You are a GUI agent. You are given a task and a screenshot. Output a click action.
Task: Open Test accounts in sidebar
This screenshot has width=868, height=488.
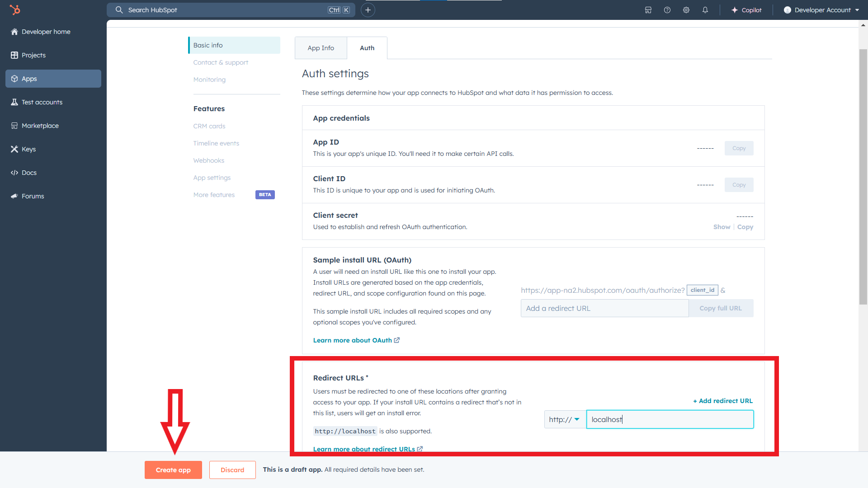[x=42, y=102]
